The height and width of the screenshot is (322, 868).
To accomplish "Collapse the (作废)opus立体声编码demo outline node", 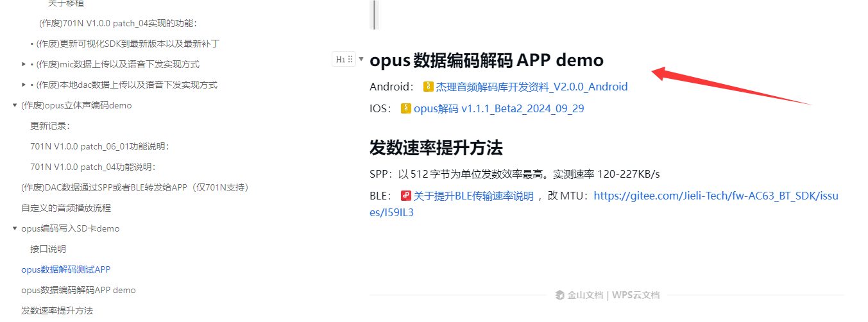I will click(15, 105).
